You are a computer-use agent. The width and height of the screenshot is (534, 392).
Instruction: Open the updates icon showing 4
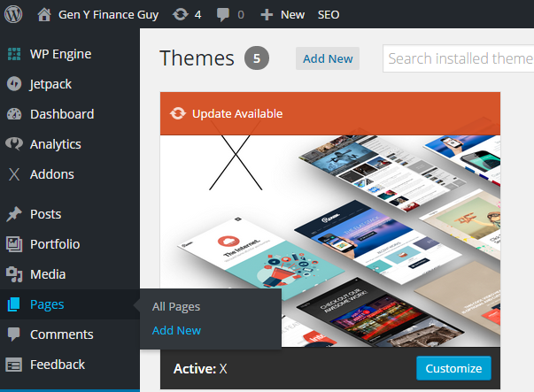coord(180,15)
